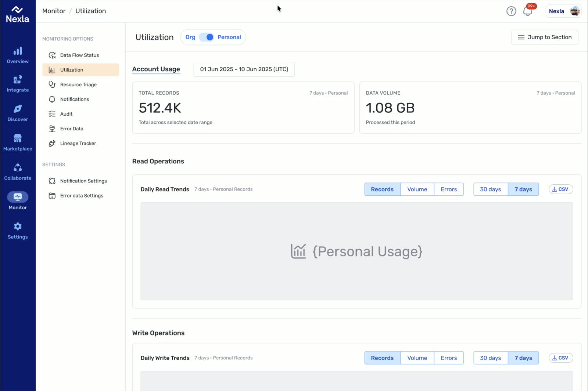Open the date range selector
This screenshot has height=391, width=588.
pyautogui.click(x=244, y=69)
